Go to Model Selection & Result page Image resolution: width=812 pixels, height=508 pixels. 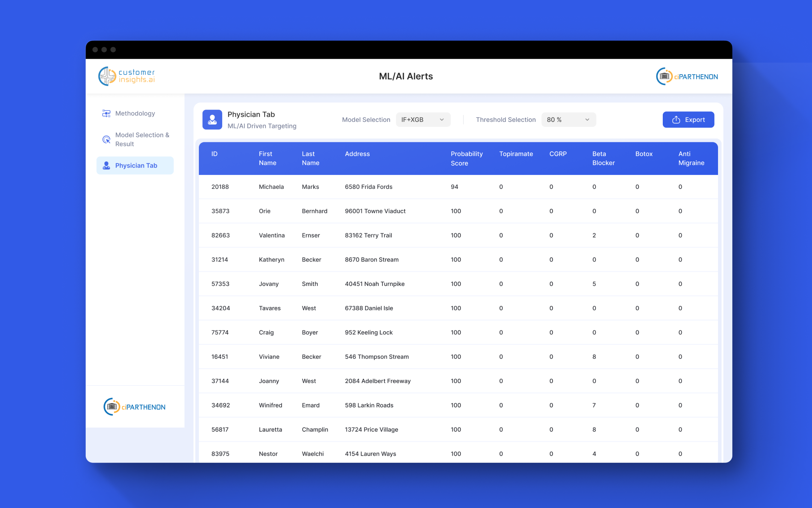(142, 139)
